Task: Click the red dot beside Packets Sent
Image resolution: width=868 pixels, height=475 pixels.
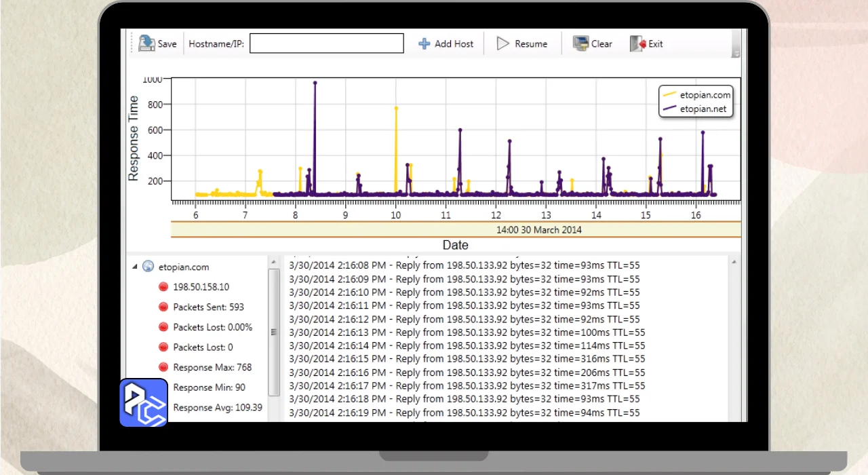Action: click(x=163, y=307)
